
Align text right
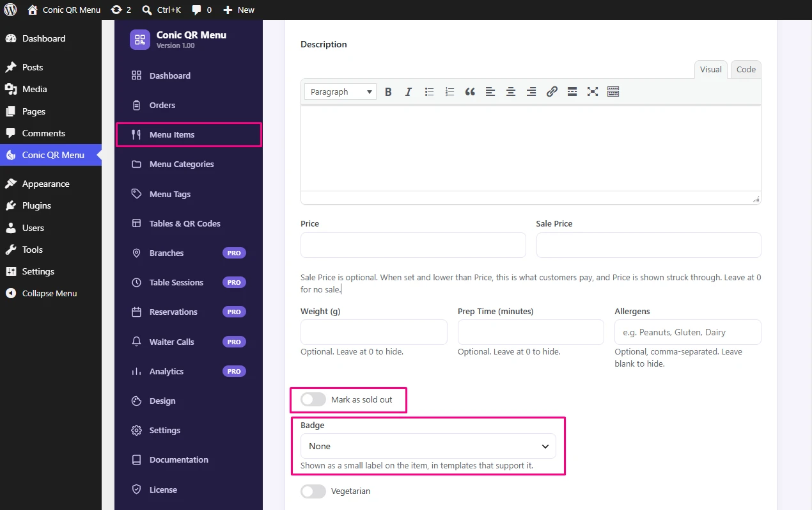531,92
